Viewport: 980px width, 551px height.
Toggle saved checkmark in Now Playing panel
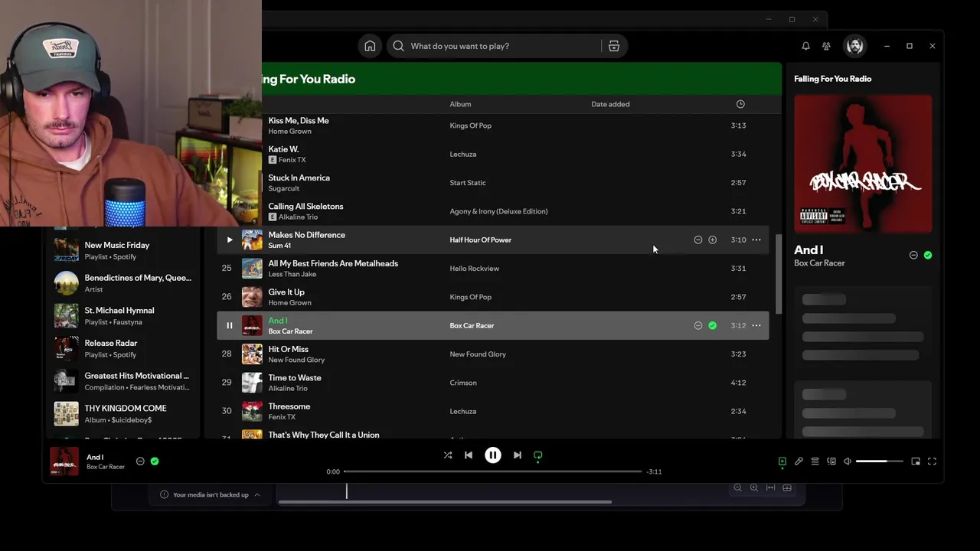[928, 255]
